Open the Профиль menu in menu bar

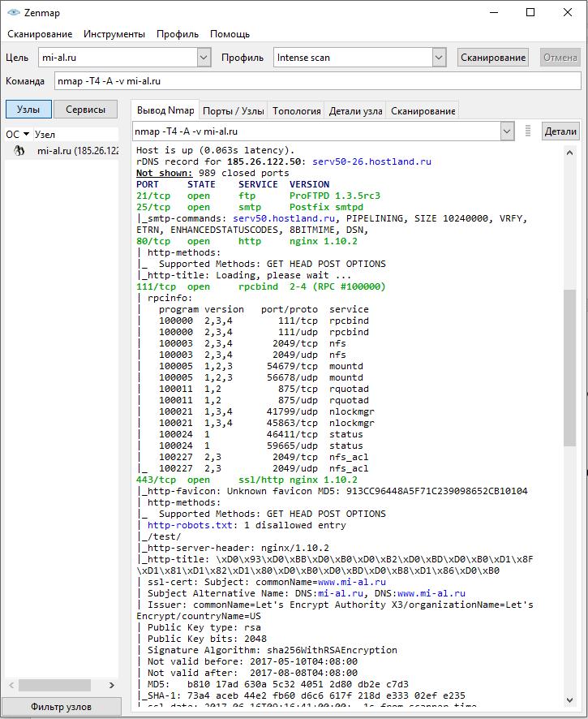[x=178, y=34]
